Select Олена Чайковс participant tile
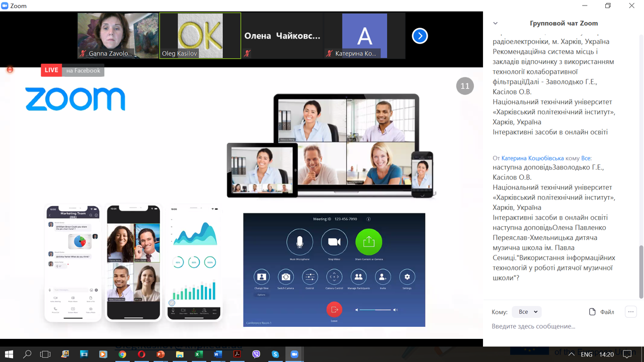The height and width of the screenshot is (362, 644). (282, 36)
